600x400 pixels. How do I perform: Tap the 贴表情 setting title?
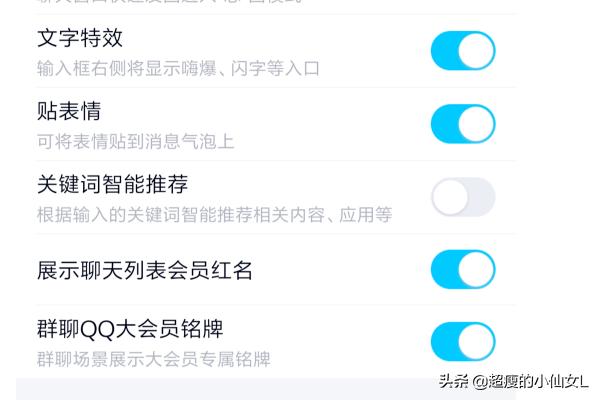[69, 111]
